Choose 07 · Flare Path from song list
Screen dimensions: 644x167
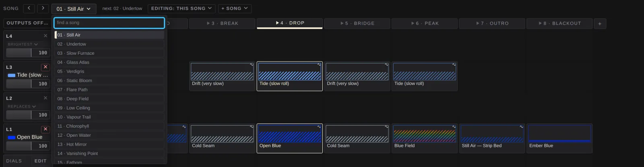click(109, 90)
